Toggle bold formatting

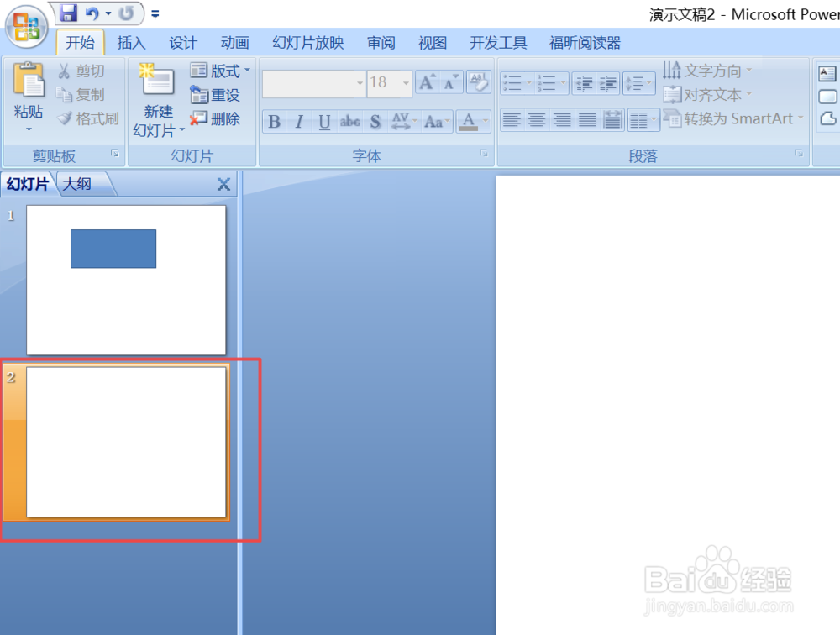(275, 122)
